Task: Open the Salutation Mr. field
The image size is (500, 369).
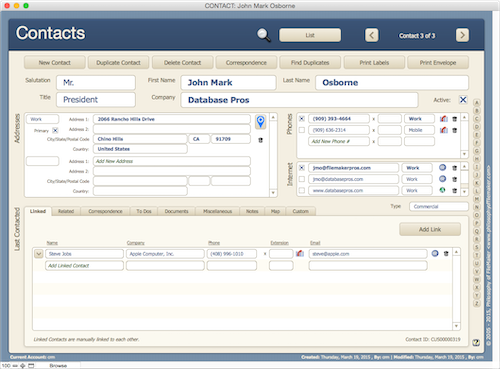Action: point(96,82)
